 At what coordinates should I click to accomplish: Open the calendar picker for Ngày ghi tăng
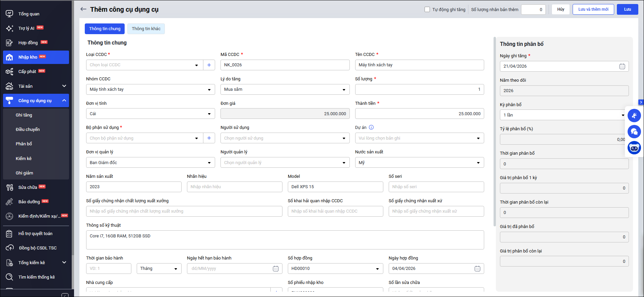(x=622, y=66)
